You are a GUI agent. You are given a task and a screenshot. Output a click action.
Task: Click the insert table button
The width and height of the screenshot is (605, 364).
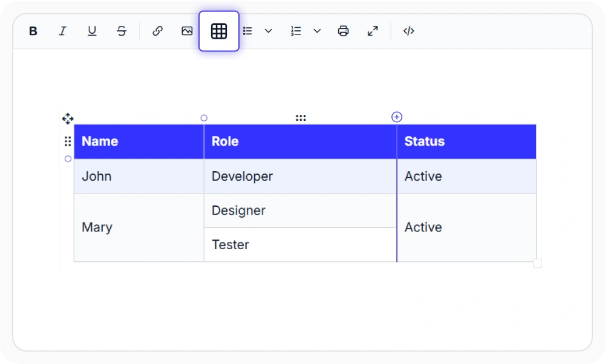coord(219,31)
